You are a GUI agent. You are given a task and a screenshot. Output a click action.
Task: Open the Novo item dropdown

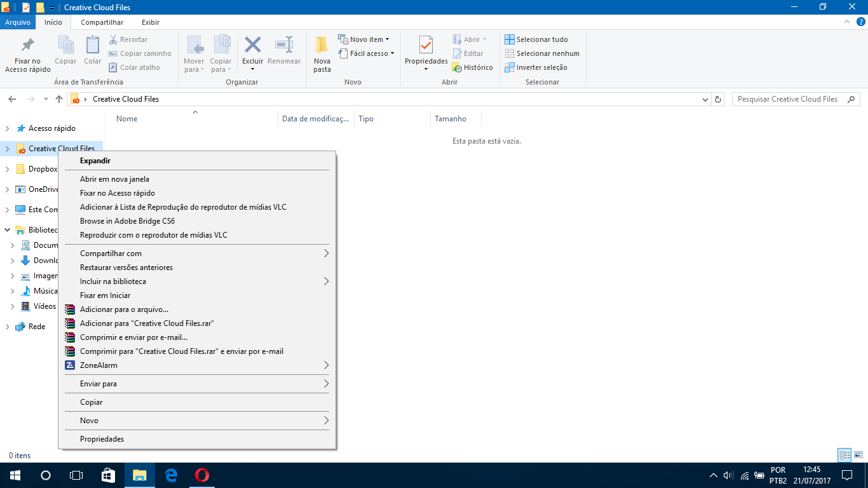pos(363,39)
